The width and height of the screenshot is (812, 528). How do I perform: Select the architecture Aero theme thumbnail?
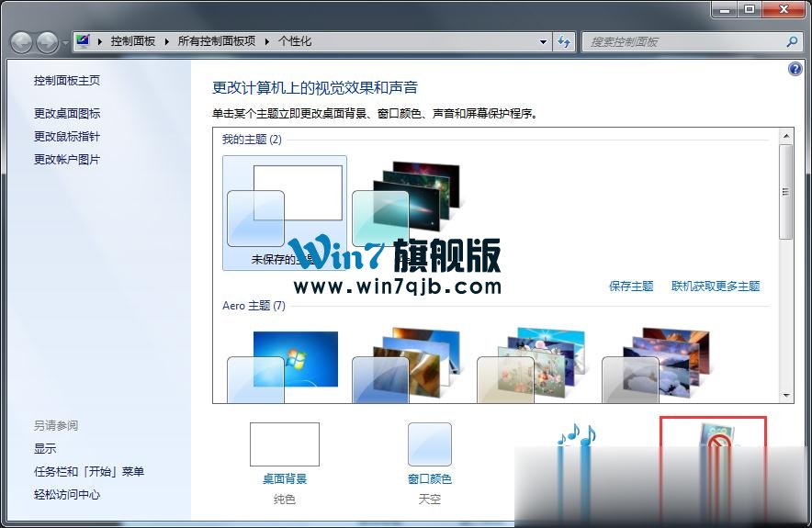(406, 365)
